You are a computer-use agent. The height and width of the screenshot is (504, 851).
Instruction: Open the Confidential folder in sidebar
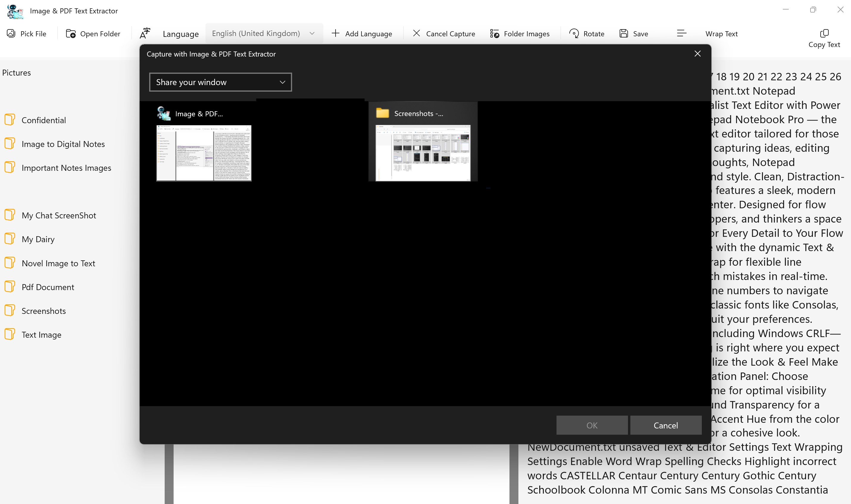pyautogui.click(x=43, y=120)
